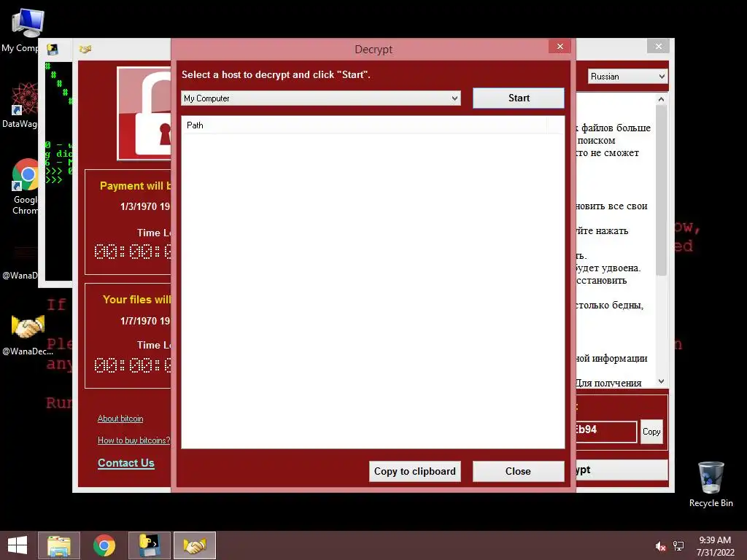The height and width of the screenshot is (560, 747).
Task: Select the Path column header
Action: click(364, 125)
